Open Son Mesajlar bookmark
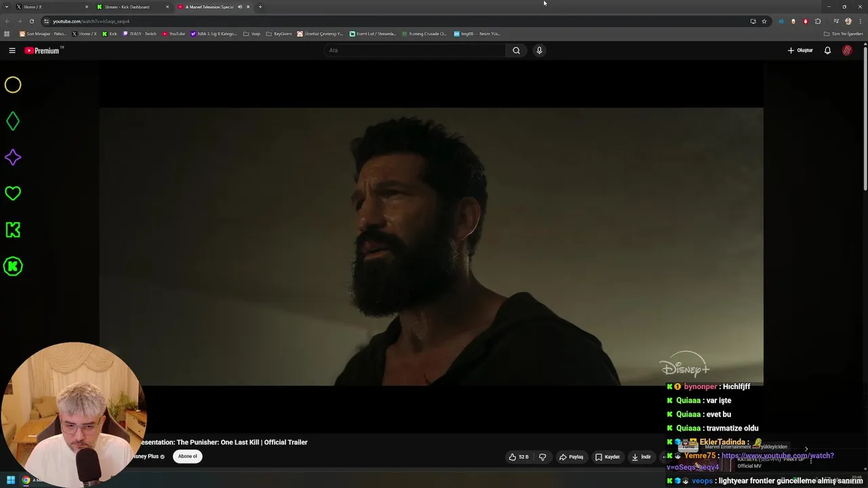 tap(43, 33)
